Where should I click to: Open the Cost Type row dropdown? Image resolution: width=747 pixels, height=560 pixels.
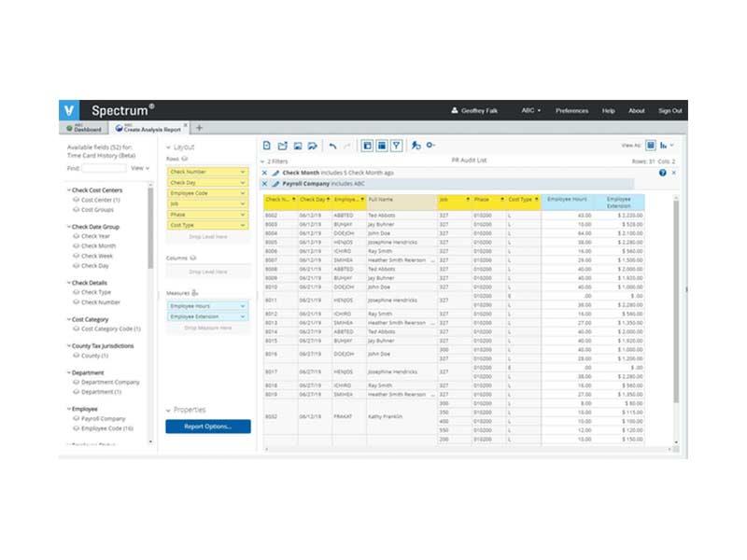coord(243,225)
